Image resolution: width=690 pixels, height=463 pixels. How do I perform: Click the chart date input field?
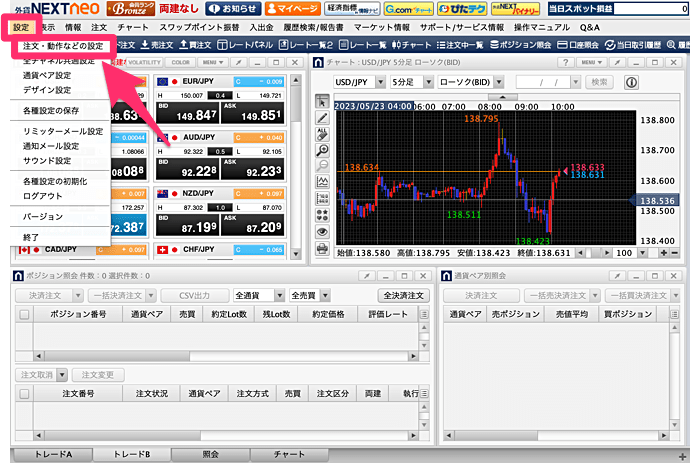[543, 82]
